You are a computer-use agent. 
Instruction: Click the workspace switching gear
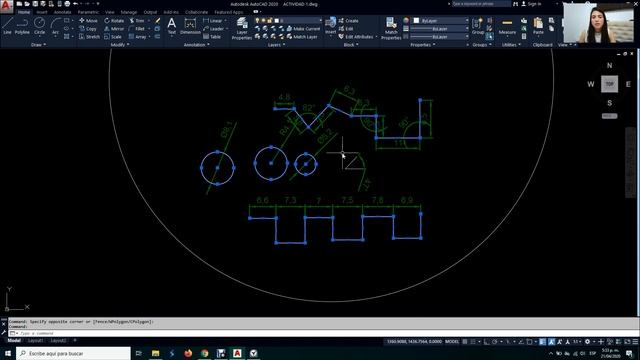(587, 342)
